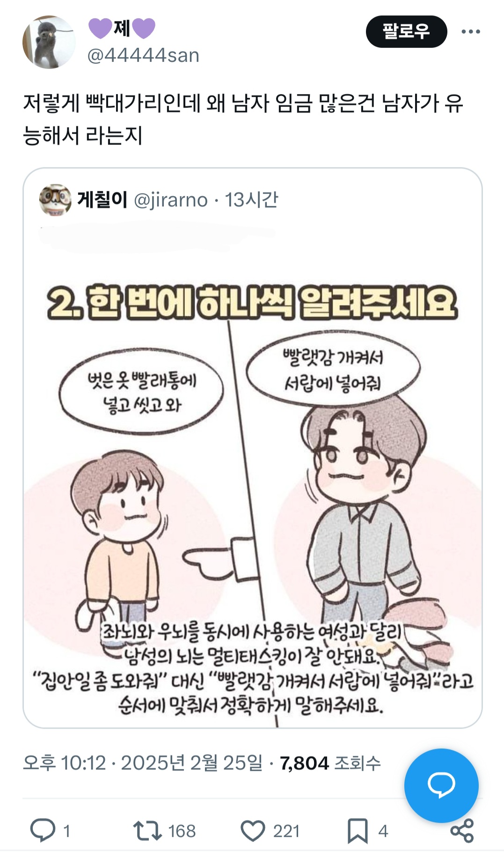Open the share icon at bottom right

pyautogui.click(x=462, y=831)
